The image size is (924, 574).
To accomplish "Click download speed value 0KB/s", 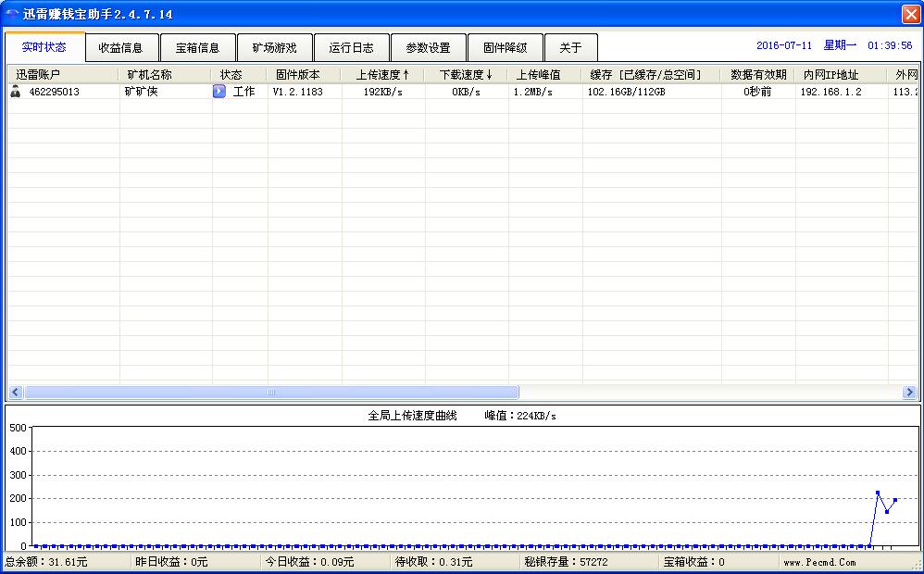I will click(466, 92).
